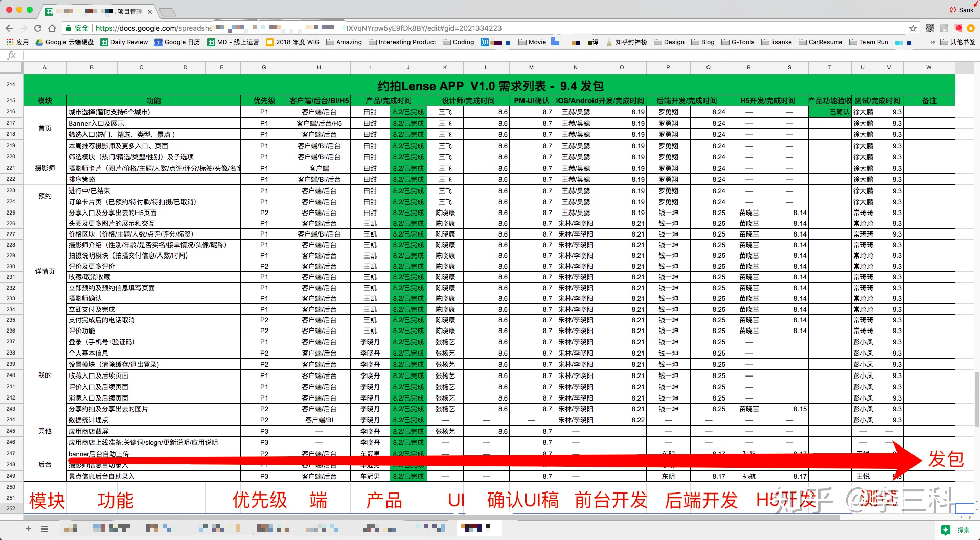The height and width of the screenshot is (540, 980).
Task: Click the back navigation arrow
Action: pos(9,28)
